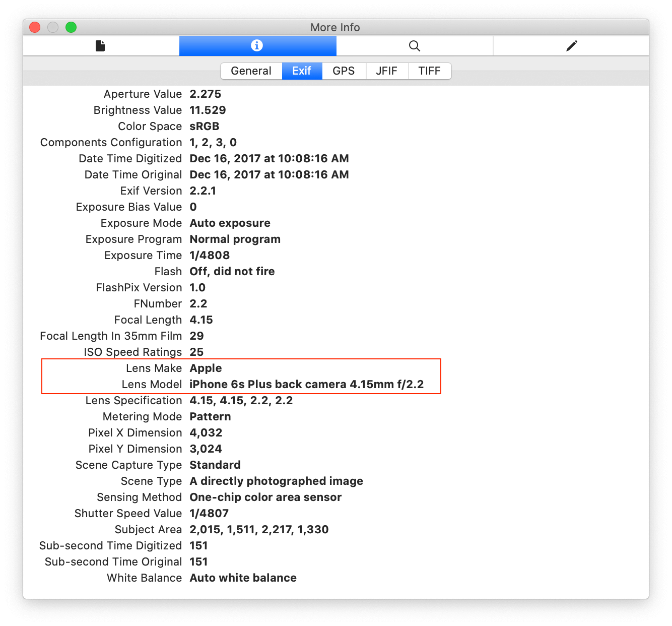This screenshot has width=672, height=626.
Task: Open the TIFF tab
Action: (429, 71)
